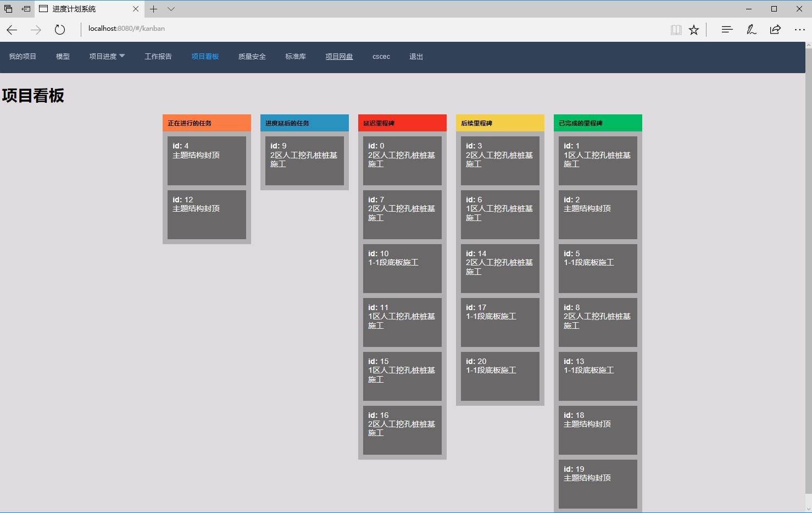
Task: Select card id: 11
Action: coord(402,322)
